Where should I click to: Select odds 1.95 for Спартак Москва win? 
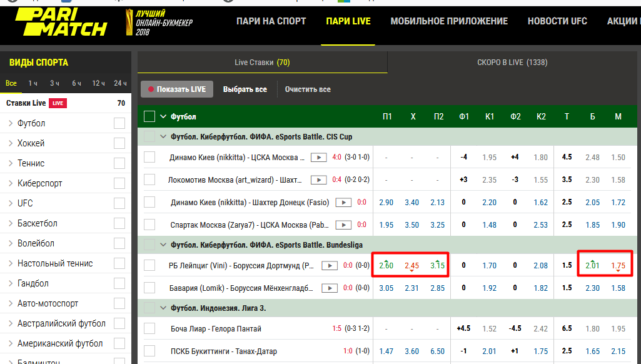[386, 225]
